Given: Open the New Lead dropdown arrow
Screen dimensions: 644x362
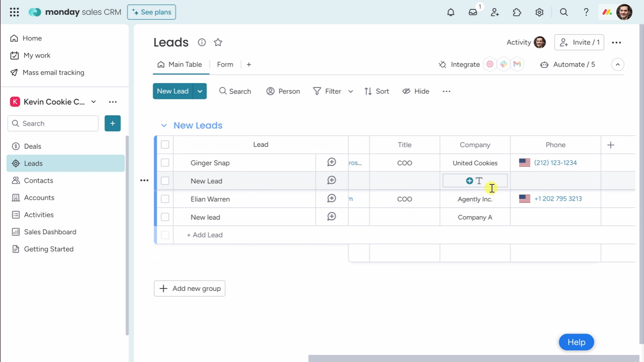Looking at the screenshot, I should [x=200, y=91].
